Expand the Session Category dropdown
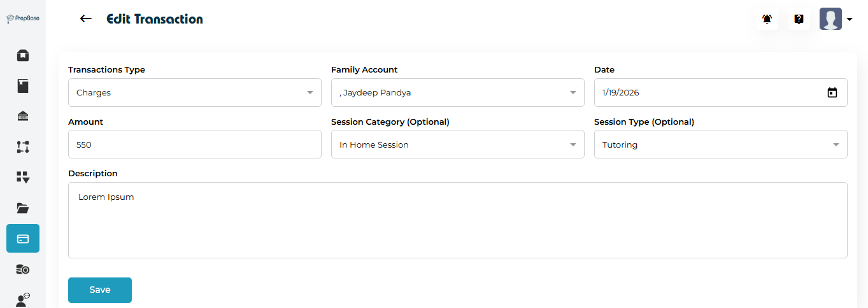 point(457,145)
